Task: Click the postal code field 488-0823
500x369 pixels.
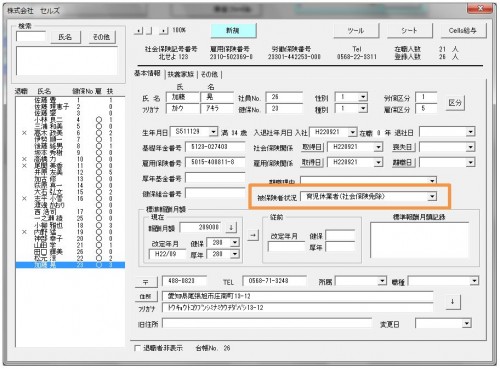Action: click(184, 281)
